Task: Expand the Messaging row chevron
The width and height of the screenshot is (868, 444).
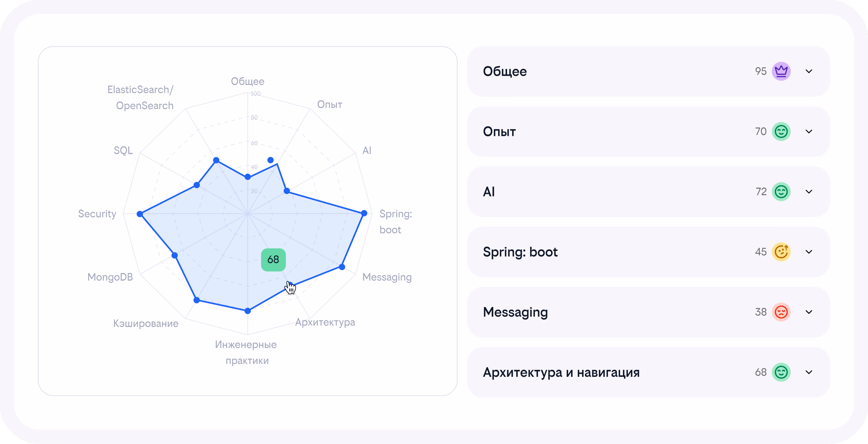Action: [x=809, y=312]
